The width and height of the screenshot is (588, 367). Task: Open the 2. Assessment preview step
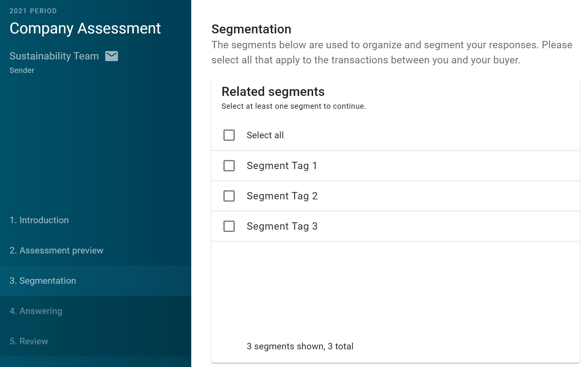[x=96, y=250]
